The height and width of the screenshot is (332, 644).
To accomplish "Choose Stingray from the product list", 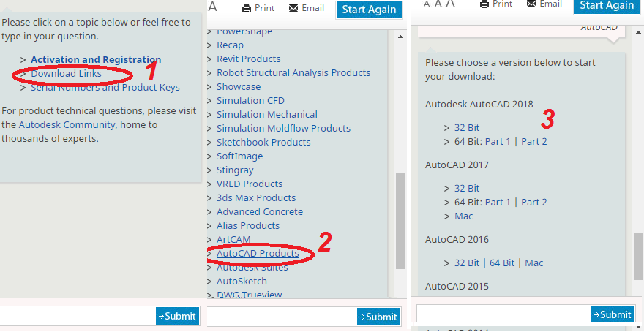I will (236, 170).
